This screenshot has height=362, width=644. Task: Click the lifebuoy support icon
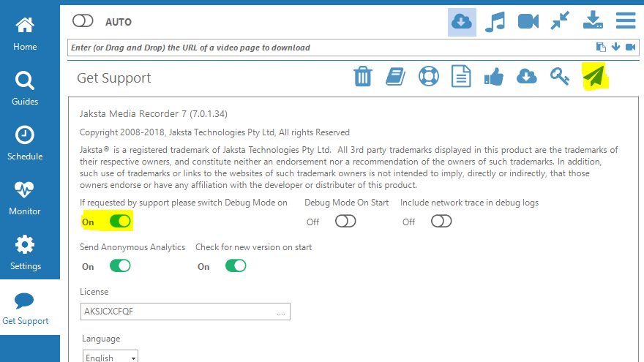tap(429, 76)
